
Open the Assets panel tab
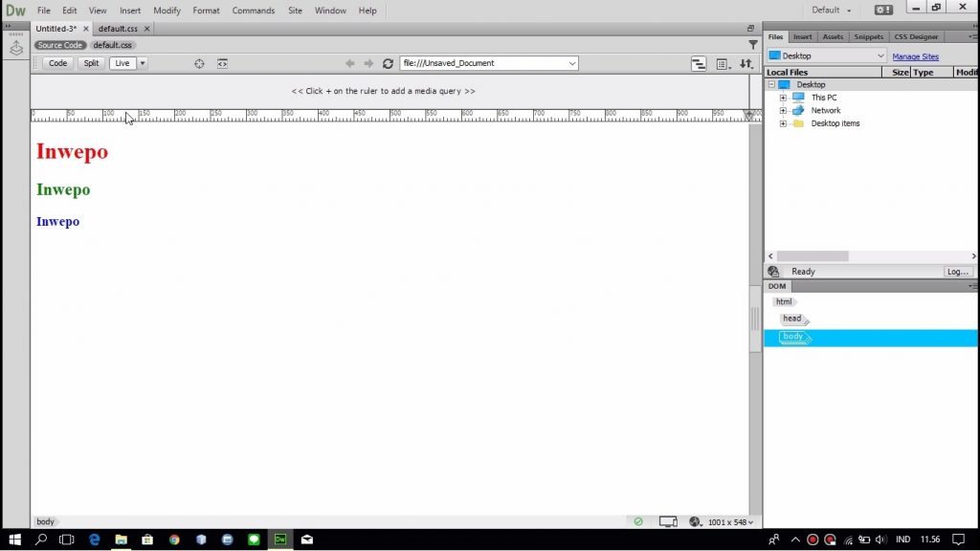click(833, 37)
